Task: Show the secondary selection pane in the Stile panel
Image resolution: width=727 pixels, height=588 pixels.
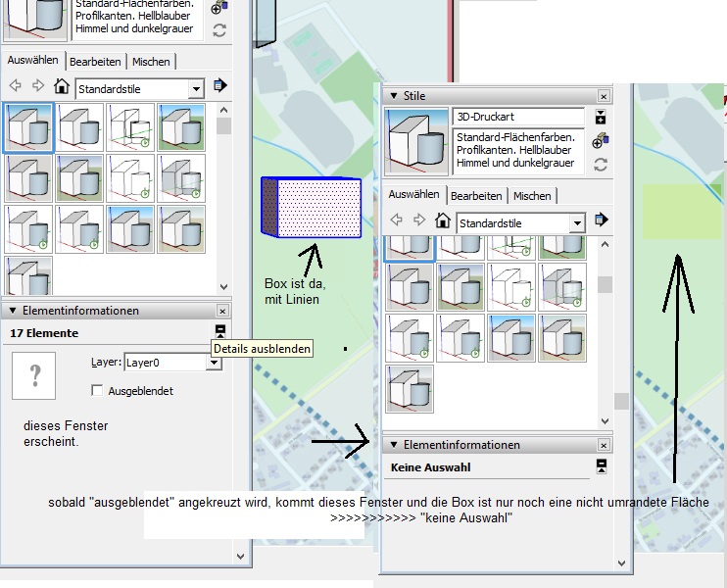Action: point(601,118)
